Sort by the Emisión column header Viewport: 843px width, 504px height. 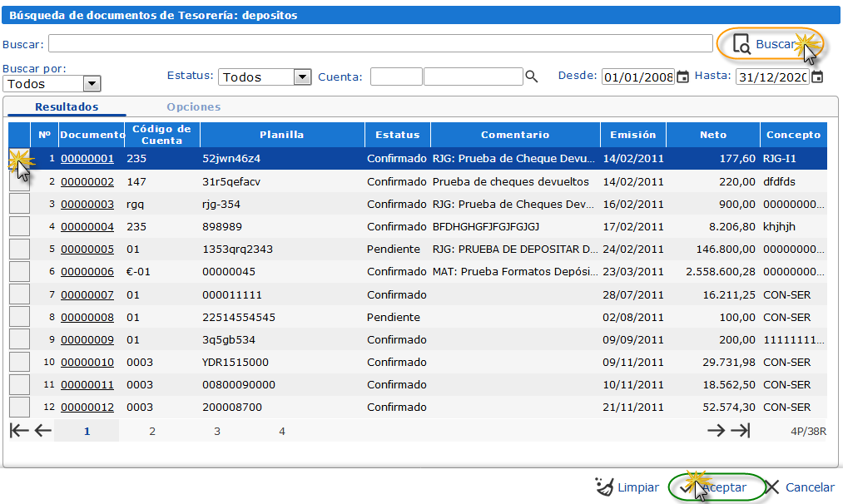click(x=632, y=135)
